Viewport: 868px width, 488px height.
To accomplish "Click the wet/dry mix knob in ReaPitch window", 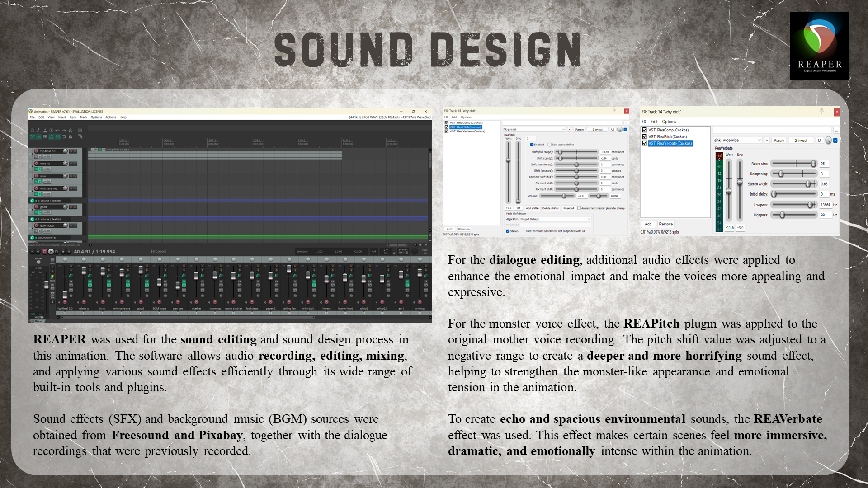I will (x=619, y=130).
